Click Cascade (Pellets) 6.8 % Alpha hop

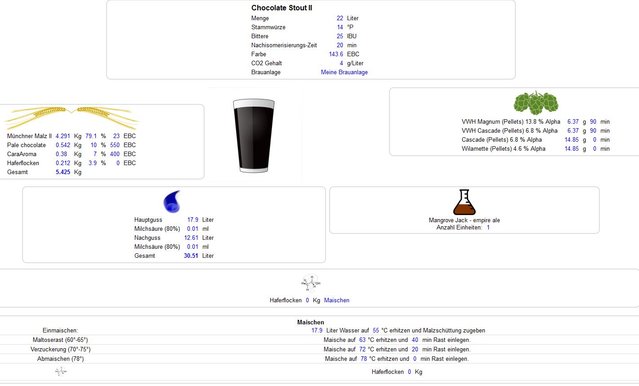501,139
